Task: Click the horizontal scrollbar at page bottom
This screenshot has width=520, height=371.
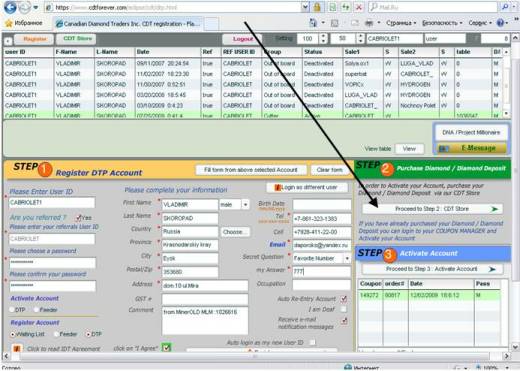Action: 256,356
